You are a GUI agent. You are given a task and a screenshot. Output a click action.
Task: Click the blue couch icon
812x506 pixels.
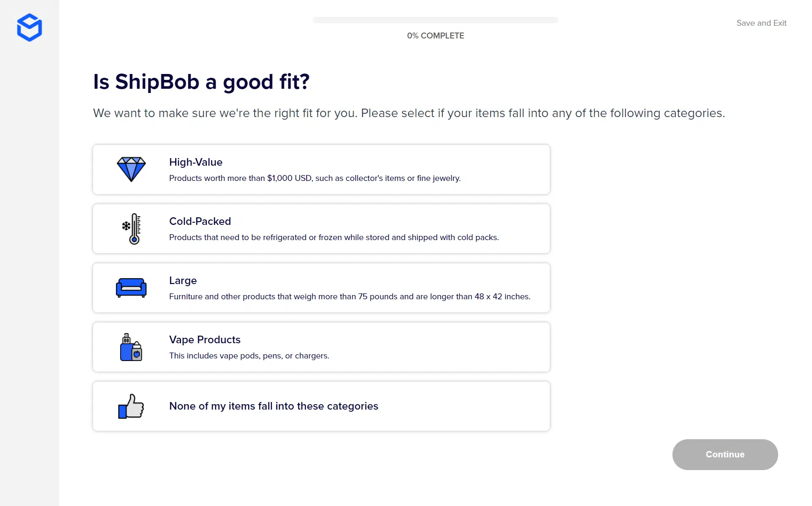(131, 288)
